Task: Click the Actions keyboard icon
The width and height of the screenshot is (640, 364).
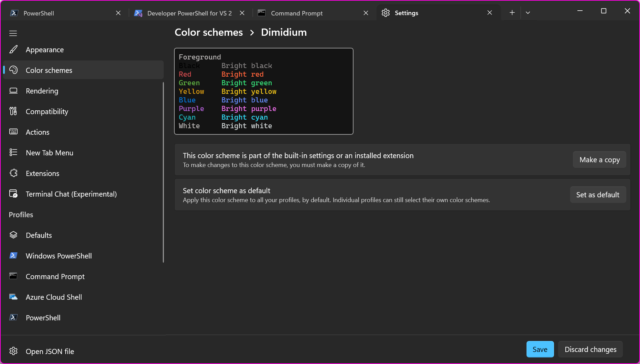Action: [x=13, y=132]
